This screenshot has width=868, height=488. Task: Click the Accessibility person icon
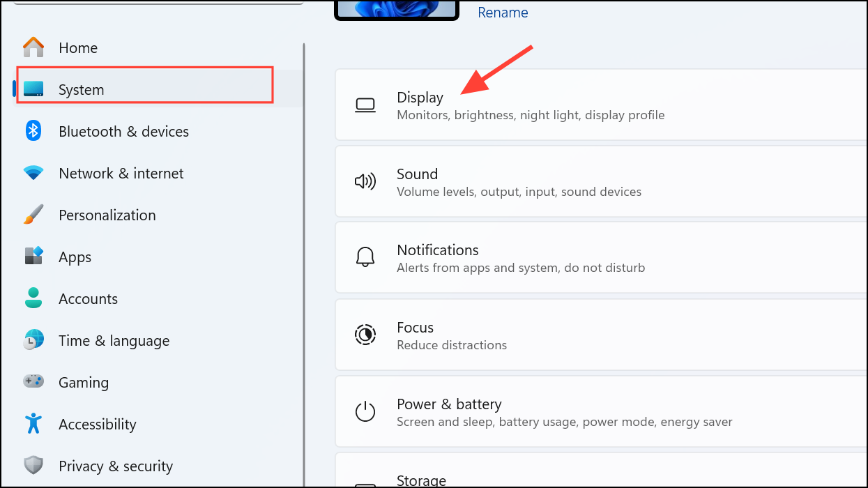pos(33,424)
